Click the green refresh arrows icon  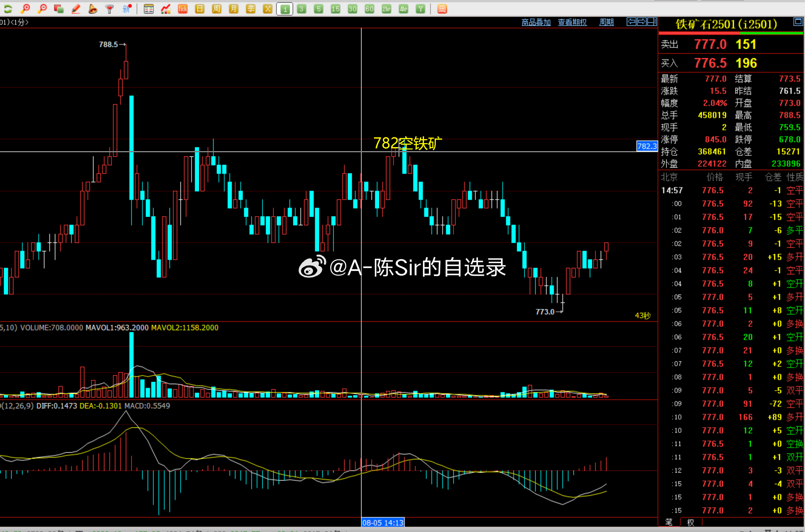tap(8, 8)
